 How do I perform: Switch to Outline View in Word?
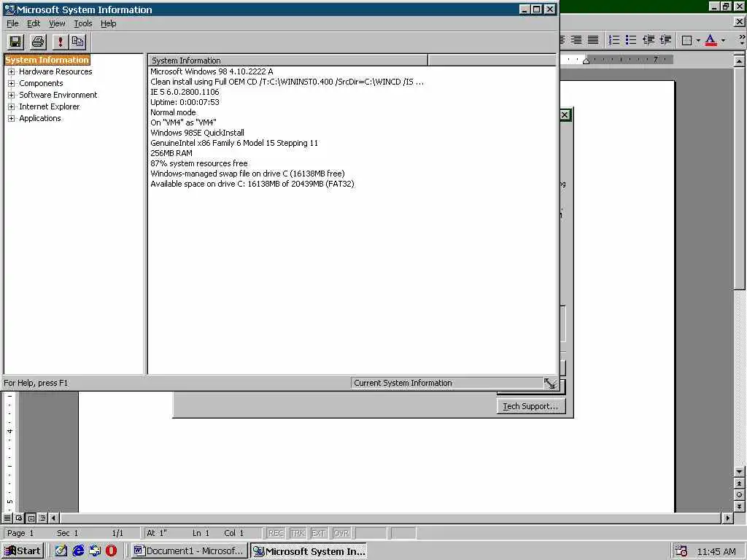(x=42, y=518)
